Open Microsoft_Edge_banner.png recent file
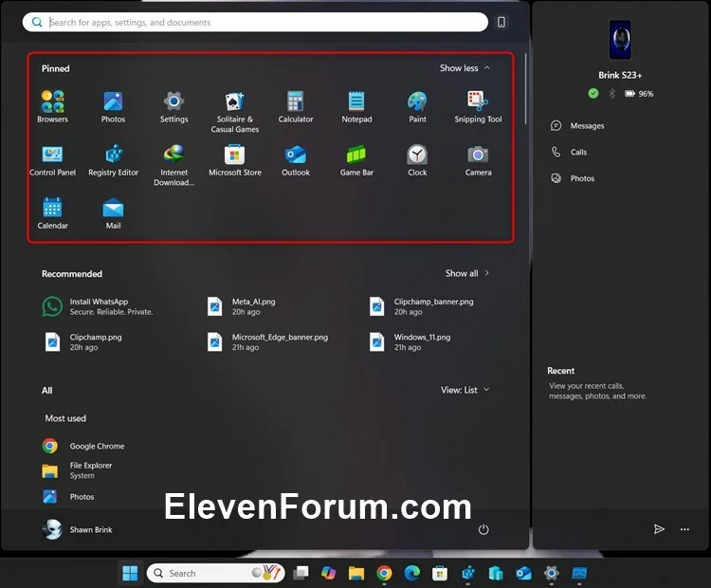The height and width of the screenshot is (588, 711). (267, 342)
